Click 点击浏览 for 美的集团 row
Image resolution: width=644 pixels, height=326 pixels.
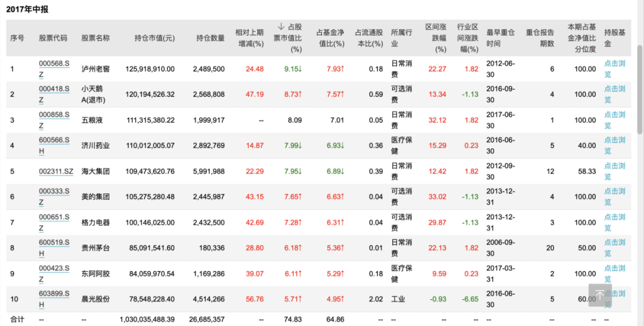pyautogui.click(x=614, y=196)
